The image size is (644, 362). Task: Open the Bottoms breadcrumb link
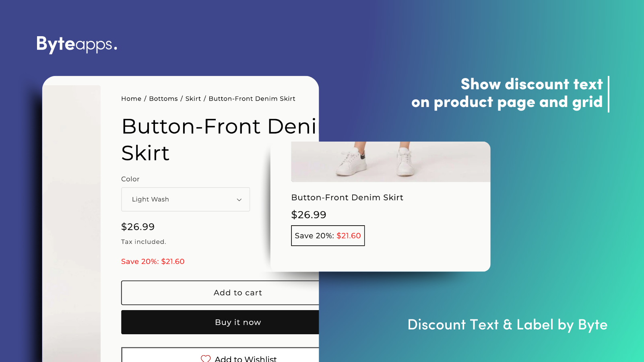[163, 99]
